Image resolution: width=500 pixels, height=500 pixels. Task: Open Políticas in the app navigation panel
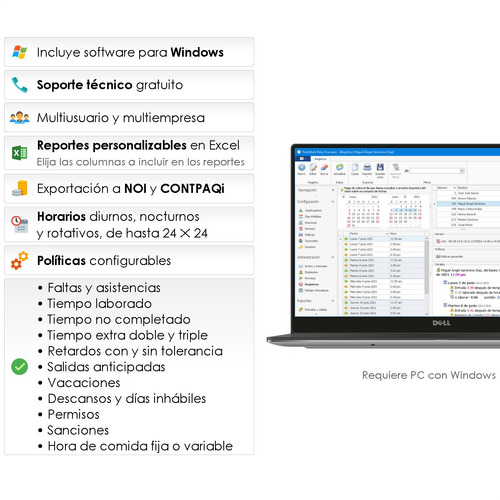tap(307, 235)
